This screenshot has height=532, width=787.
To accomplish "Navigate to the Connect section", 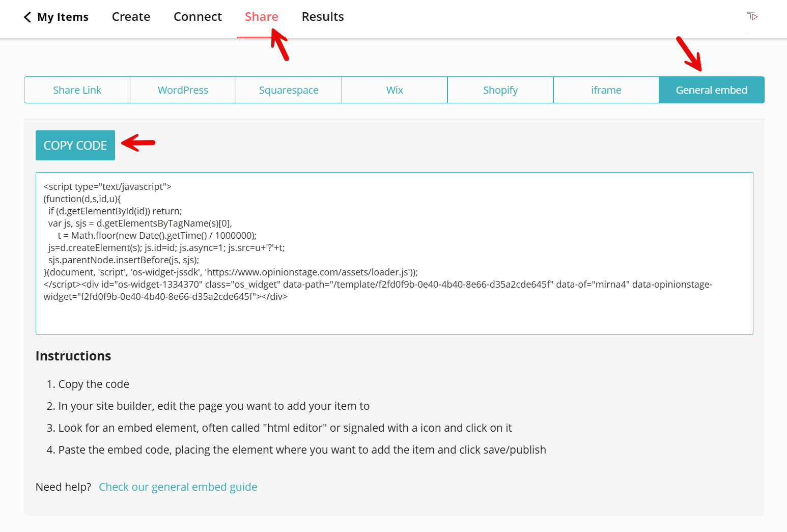I will tap(198, 16).
